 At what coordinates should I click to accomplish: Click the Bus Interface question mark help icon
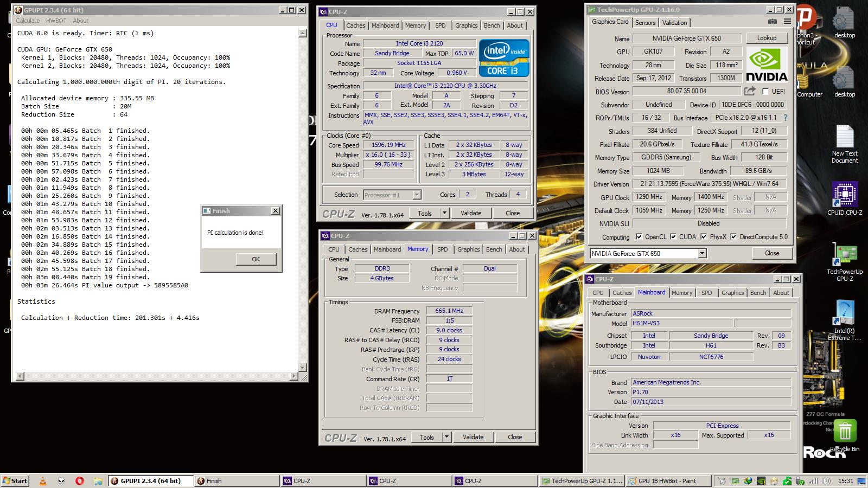[785, 118]
